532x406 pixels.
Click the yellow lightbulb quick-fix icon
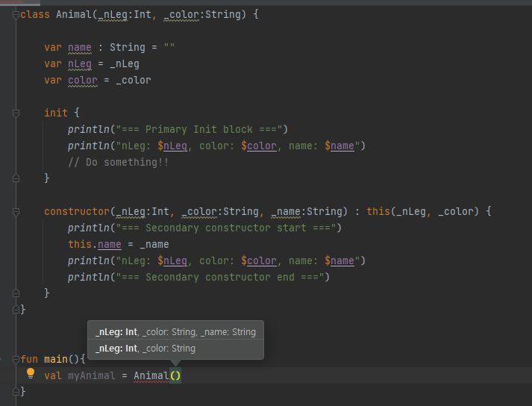coord(31,373)
